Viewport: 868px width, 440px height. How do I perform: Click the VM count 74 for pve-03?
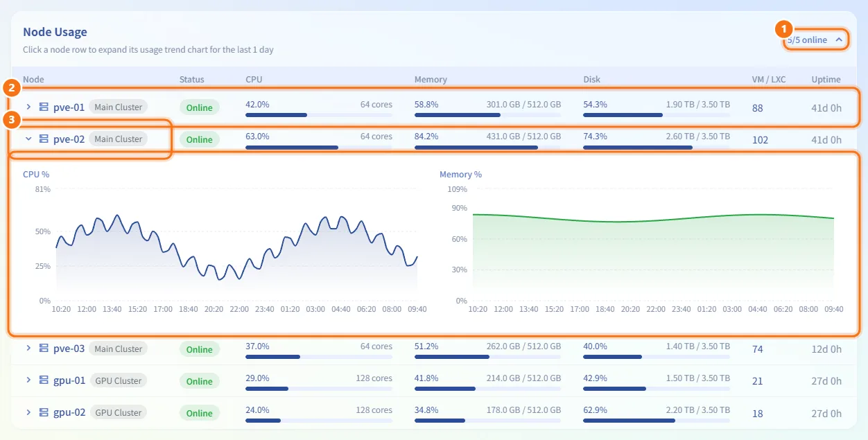point(758,350)
